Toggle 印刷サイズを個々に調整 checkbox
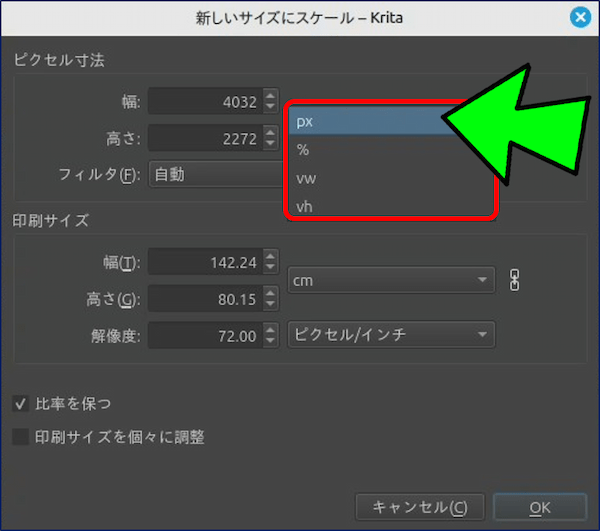 click(x=20, y=437)
